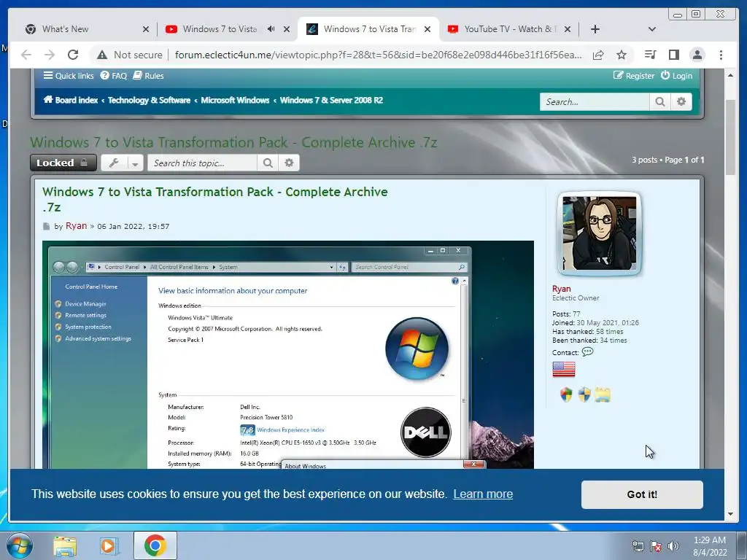The image size is (747, 560).
Task: Open the volume speaker tray icon
Action: [673, 546]
